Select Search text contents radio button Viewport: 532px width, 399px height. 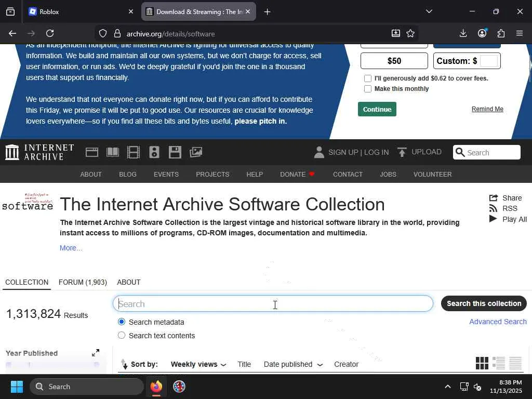[x=122, y=335]
